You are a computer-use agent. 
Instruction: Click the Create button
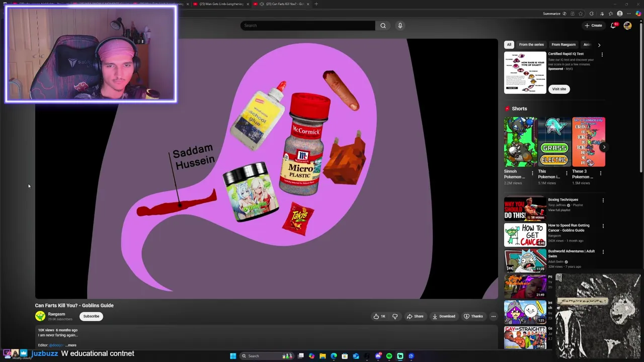pyautogui.click(x=593, y=26)
